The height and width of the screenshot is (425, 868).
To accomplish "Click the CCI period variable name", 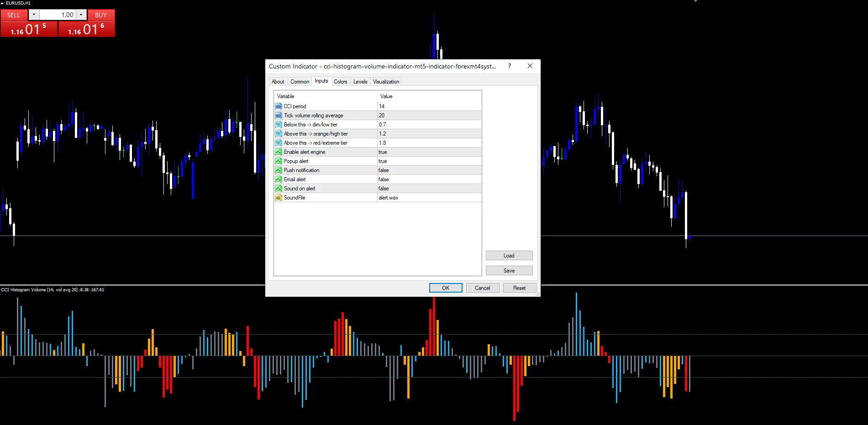I will [295, 106].
